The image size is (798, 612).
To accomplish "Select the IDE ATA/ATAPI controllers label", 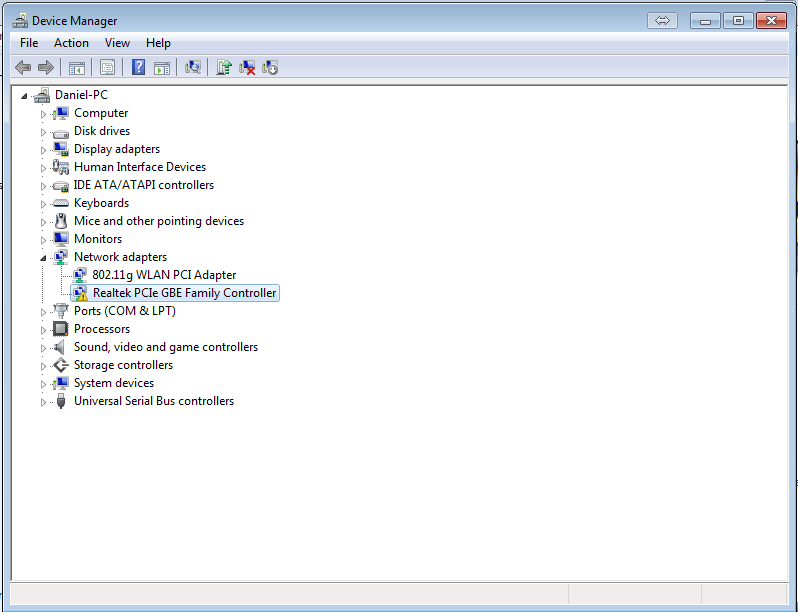I will 144,185.
